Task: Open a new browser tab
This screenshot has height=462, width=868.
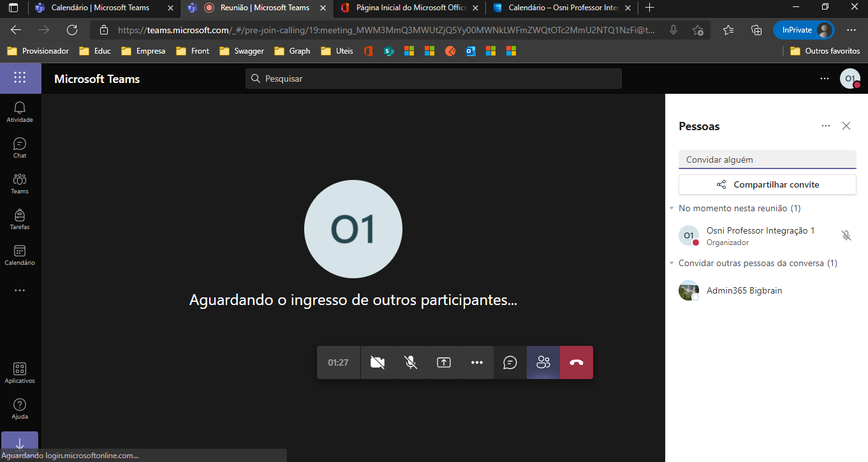Action: [649, 8]
